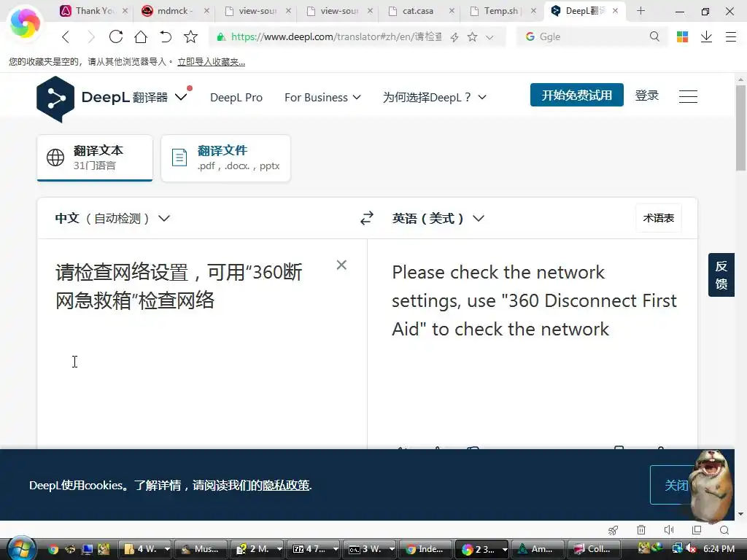Open the command prompt taskbar group
Viewport: 747px width, 560px height.
(370, 549)
